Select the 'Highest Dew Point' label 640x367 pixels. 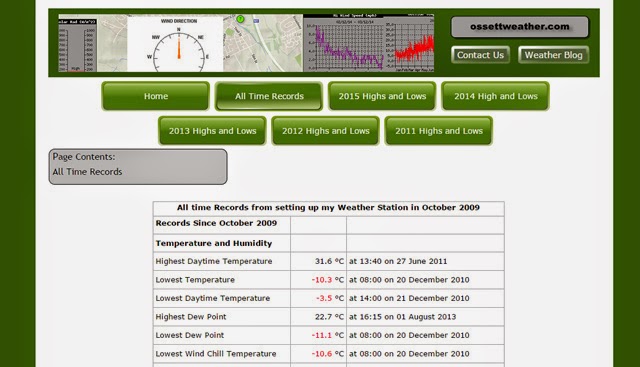[191, 317]
